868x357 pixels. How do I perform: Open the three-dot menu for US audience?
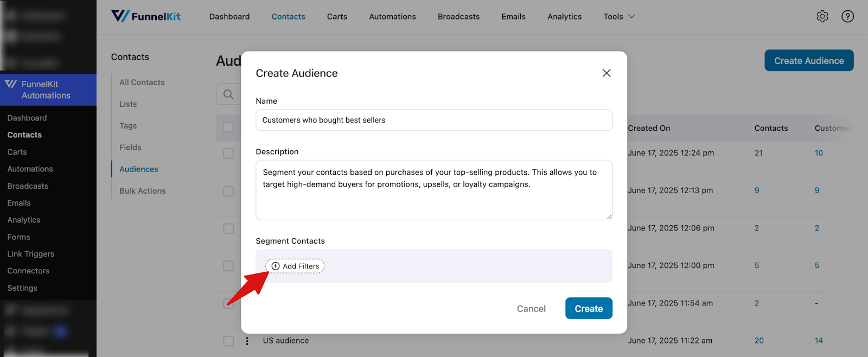[247, 341]
